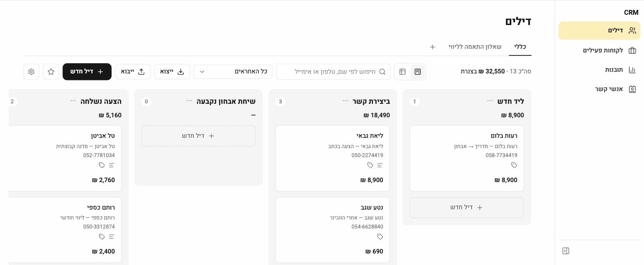
Task: Click the search magnifier icon
Action: click(x=382, y=72)
